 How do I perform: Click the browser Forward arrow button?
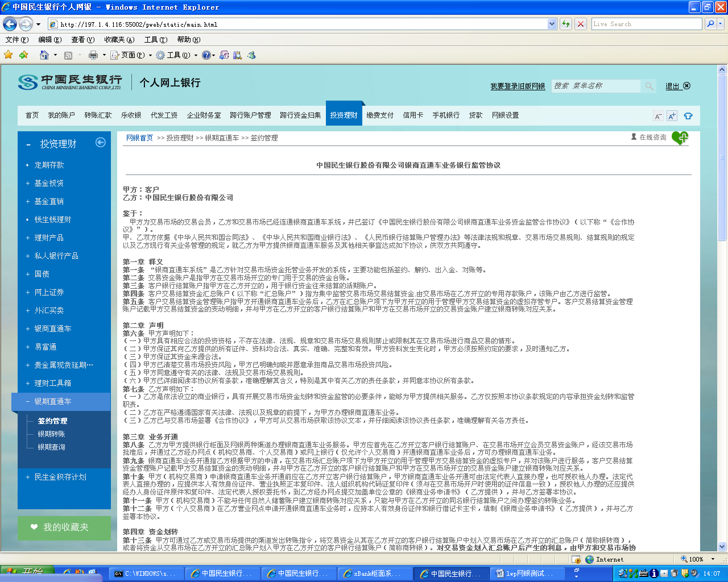click(26, 24)
